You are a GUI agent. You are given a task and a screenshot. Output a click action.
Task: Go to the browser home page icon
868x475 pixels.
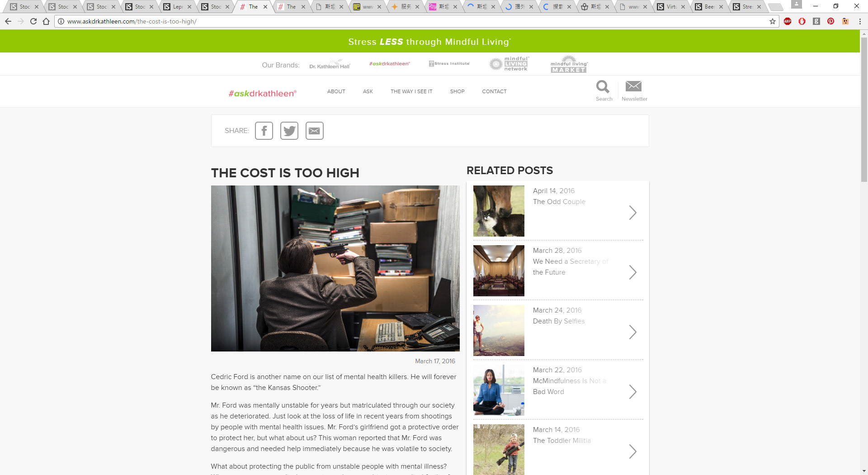(46, 21)
